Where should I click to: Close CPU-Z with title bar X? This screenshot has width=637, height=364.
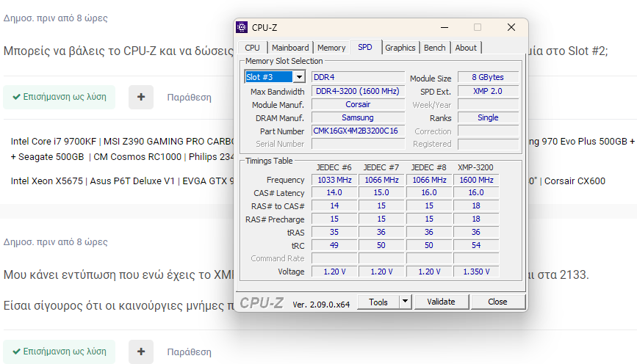click(511, 27)
